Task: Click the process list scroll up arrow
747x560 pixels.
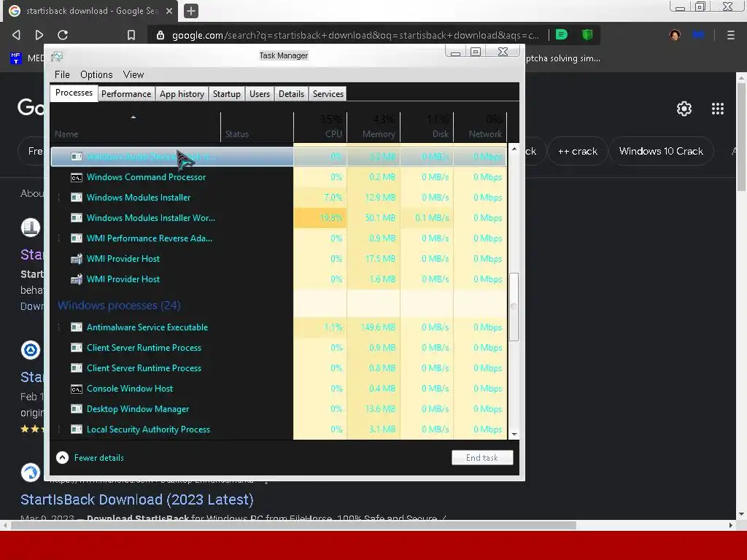Action: tap(514, 149)
